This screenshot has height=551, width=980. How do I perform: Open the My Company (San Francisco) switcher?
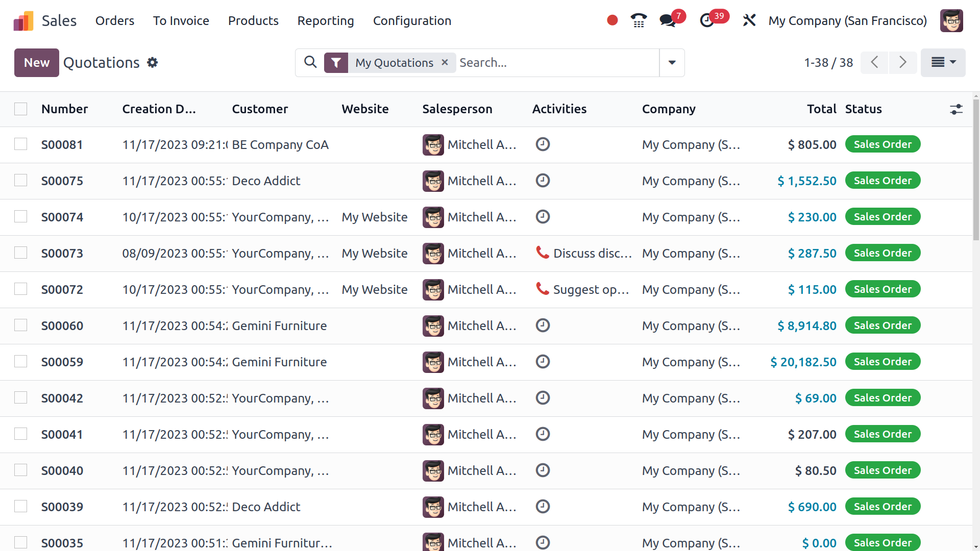[x=847, y=21]
